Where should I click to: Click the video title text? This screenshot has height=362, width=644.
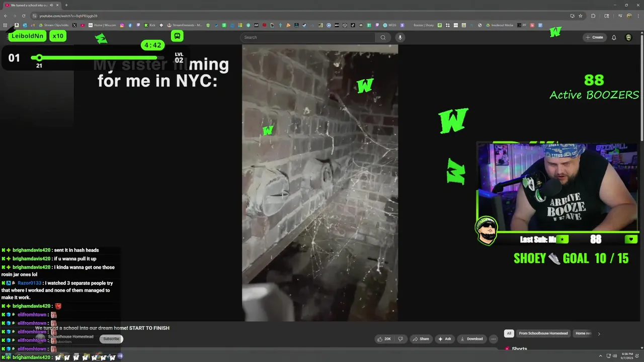tap(102, 328)
